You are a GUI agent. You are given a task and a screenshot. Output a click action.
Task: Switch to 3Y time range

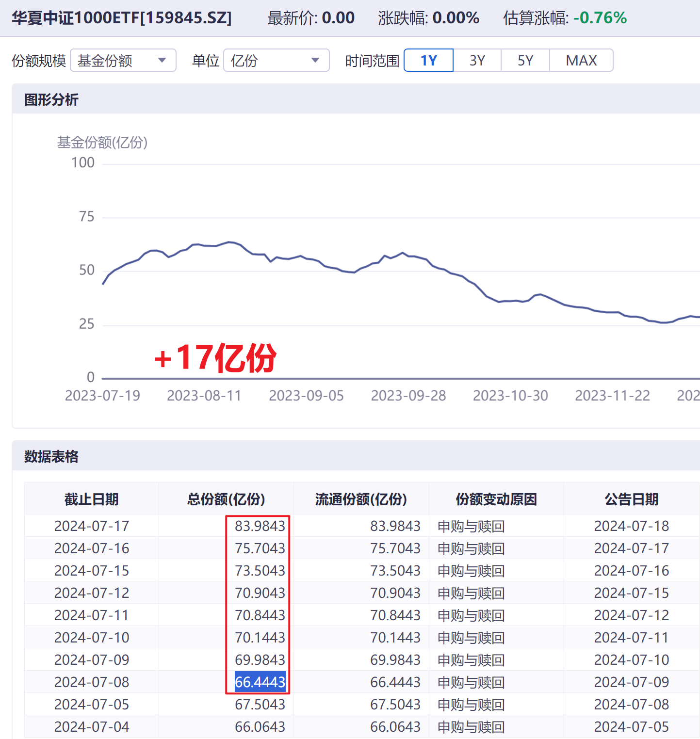click(477, 61)
